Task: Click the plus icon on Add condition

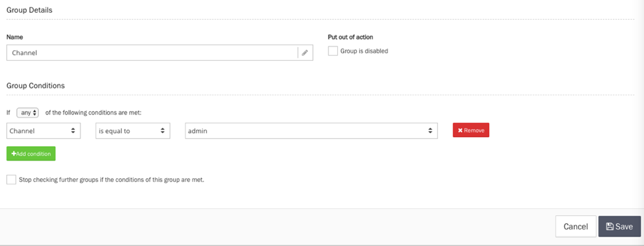Action: click(x=13, y=154)
